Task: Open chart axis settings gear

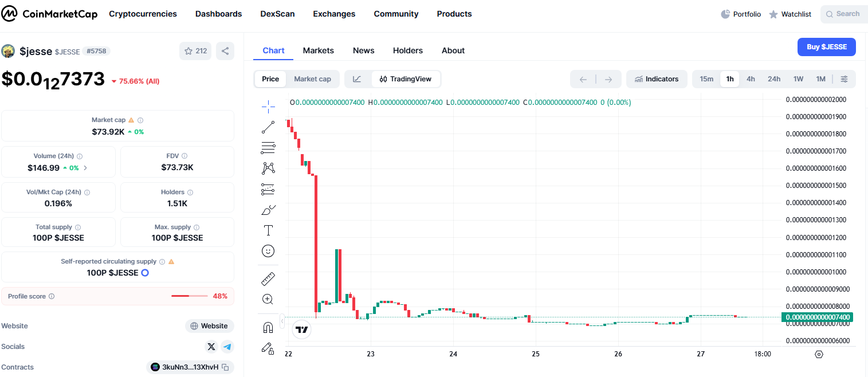Action: 819,354
